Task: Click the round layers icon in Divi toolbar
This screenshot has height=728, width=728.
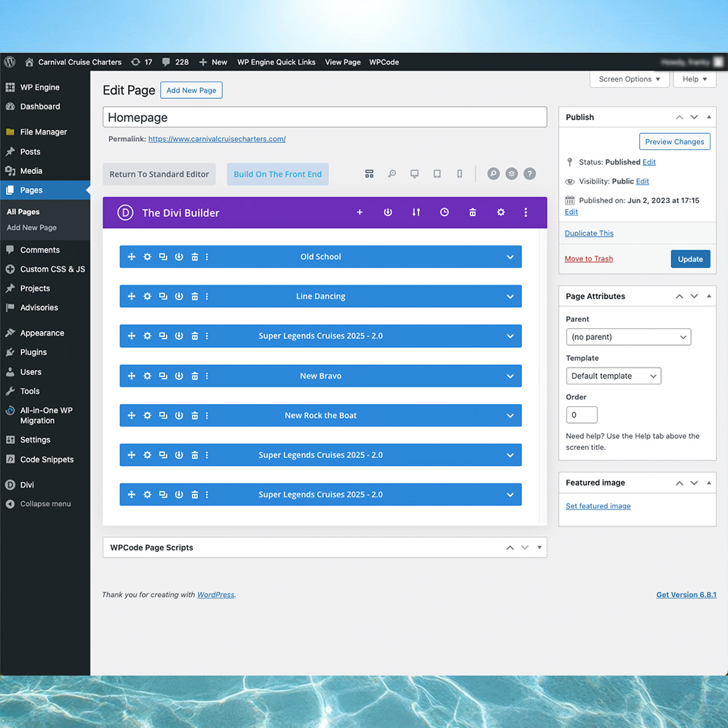Action: point(512,174)
